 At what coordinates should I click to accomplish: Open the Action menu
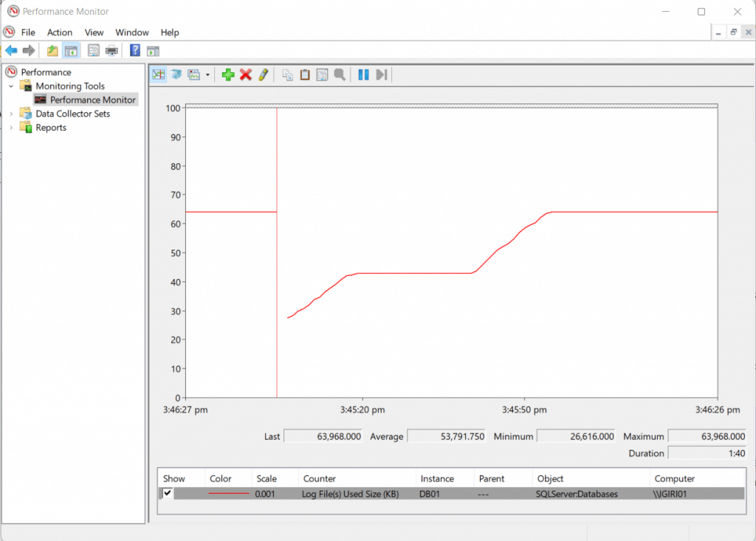[60, 32]
